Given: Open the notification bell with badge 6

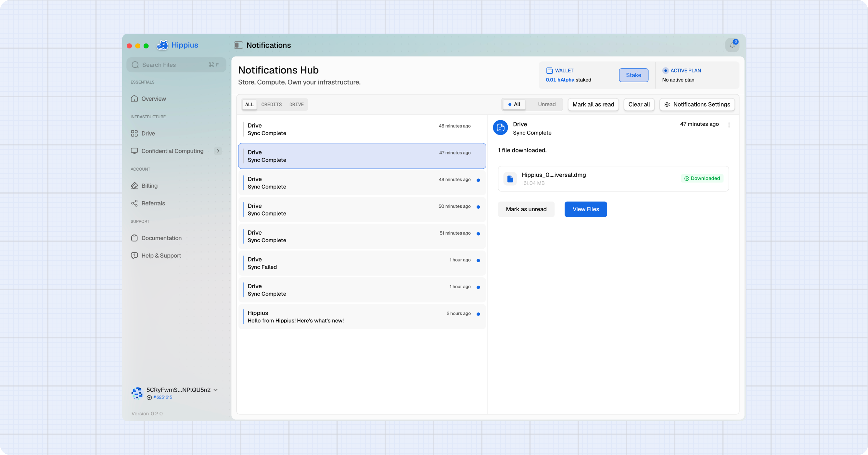Looking at the screenshot, I should coord(732,45).
